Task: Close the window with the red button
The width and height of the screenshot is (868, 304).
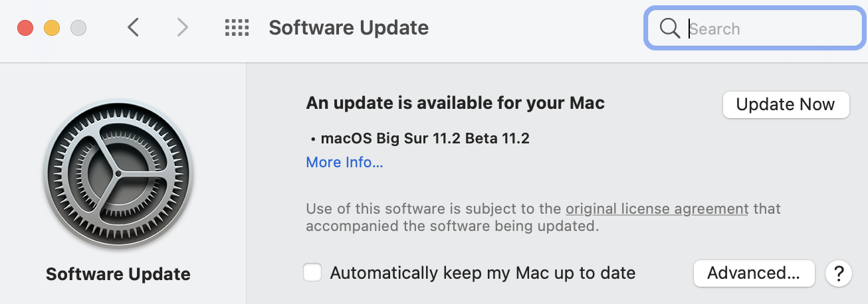Action: tap(25, 29)
